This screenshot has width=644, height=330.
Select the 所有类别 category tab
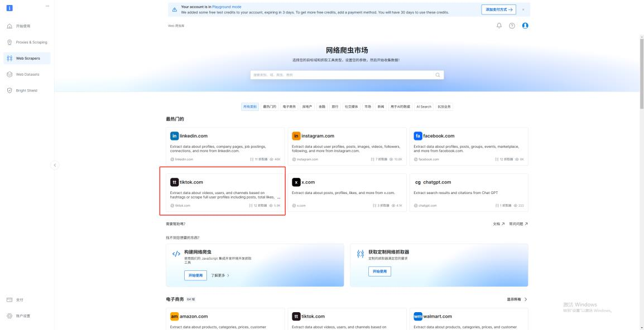249,106
